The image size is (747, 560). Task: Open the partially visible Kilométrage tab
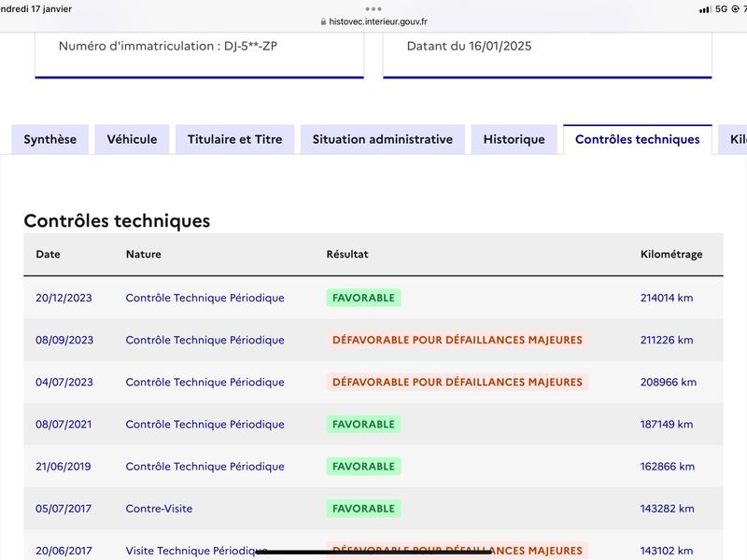[733, 139]
